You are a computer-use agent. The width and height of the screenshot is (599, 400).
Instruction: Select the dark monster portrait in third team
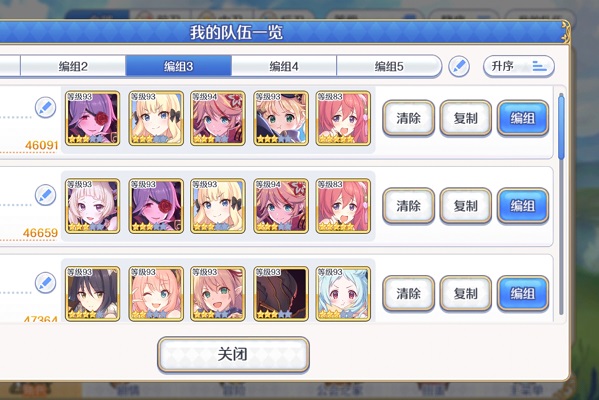[x=281, y=293]
